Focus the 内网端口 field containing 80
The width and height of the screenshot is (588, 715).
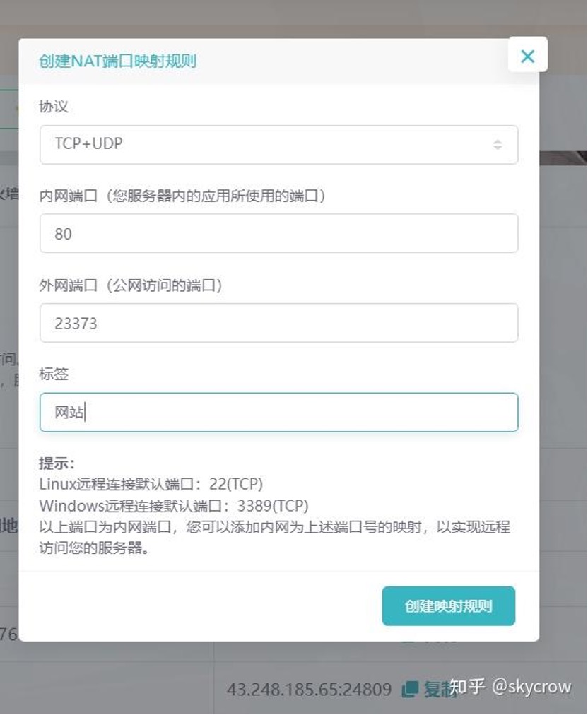coord(278,233)
